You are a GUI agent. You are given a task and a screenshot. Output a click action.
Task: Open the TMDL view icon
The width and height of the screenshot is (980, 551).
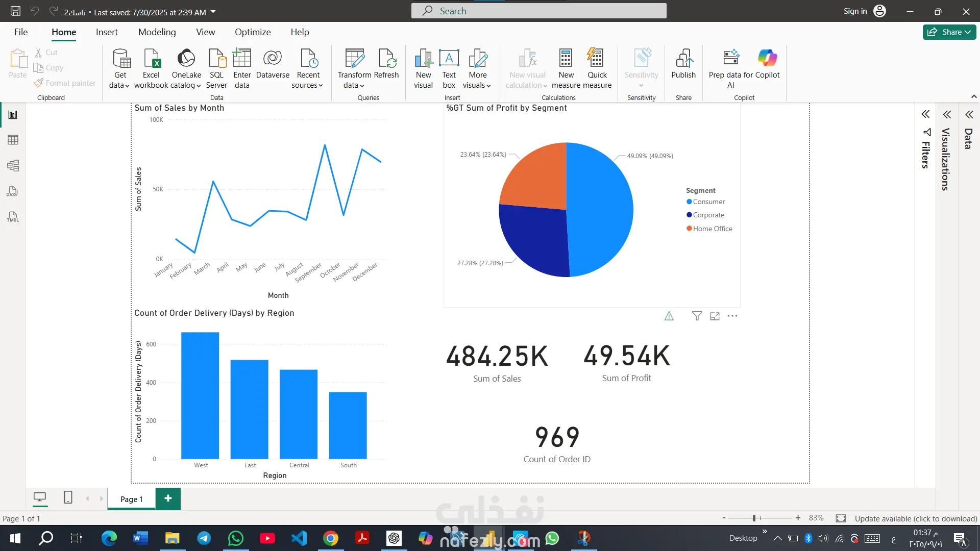pos(13,217)
